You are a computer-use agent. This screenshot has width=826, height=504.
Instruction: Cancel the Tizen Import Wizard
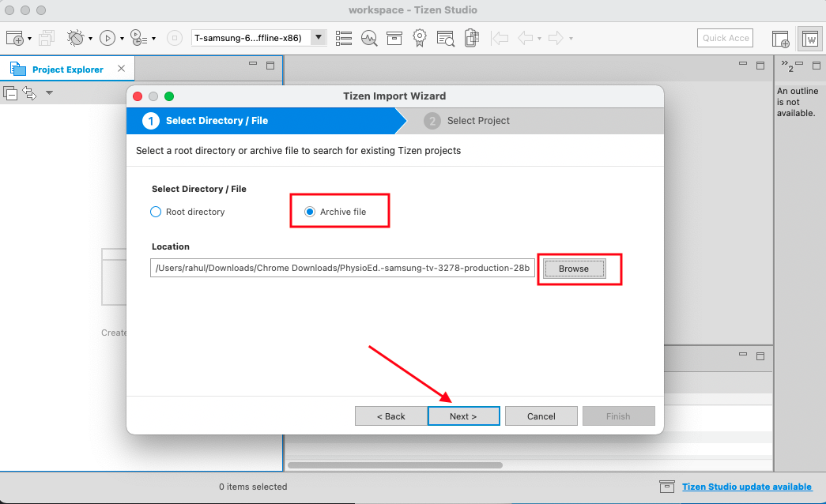541,416
